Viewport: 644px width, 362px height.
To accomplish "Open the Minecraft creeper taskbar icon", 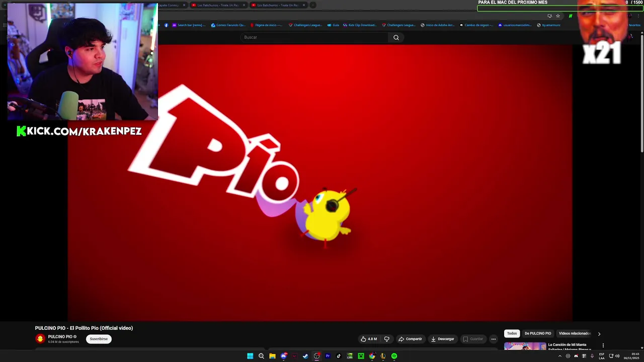I will coord(361,356).
